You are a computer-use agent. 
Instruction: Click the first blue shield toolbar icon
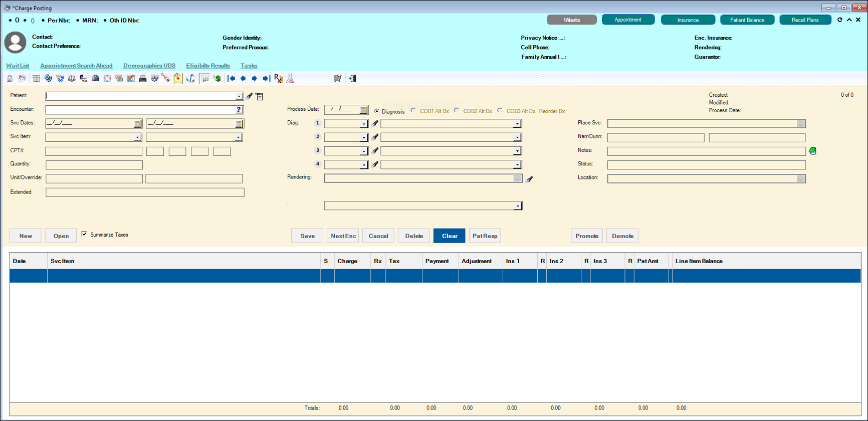click(48, 78)
